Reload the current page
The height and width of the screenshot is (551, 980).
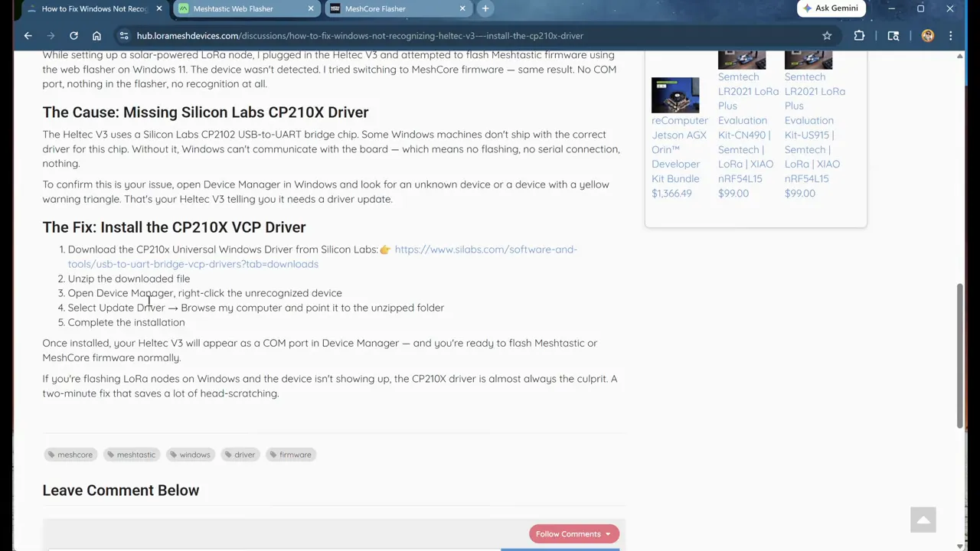pyautogui.click(x=73, y=35)
